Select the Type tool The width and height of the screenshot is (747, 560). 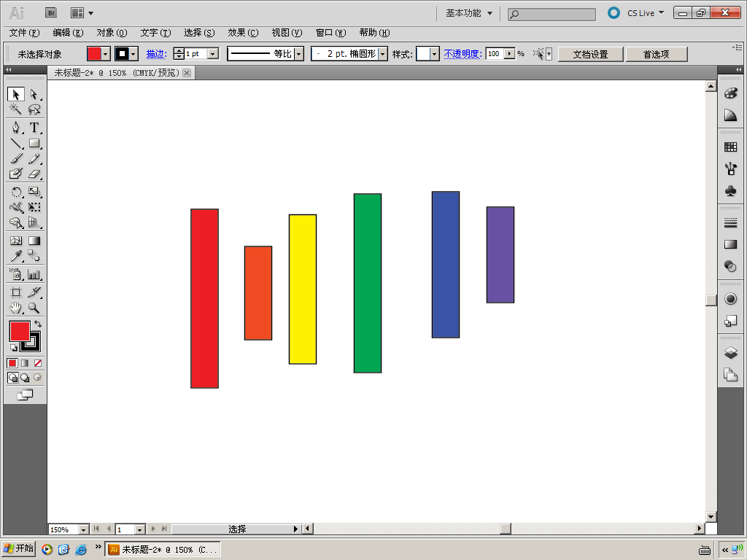pos(34,128)
